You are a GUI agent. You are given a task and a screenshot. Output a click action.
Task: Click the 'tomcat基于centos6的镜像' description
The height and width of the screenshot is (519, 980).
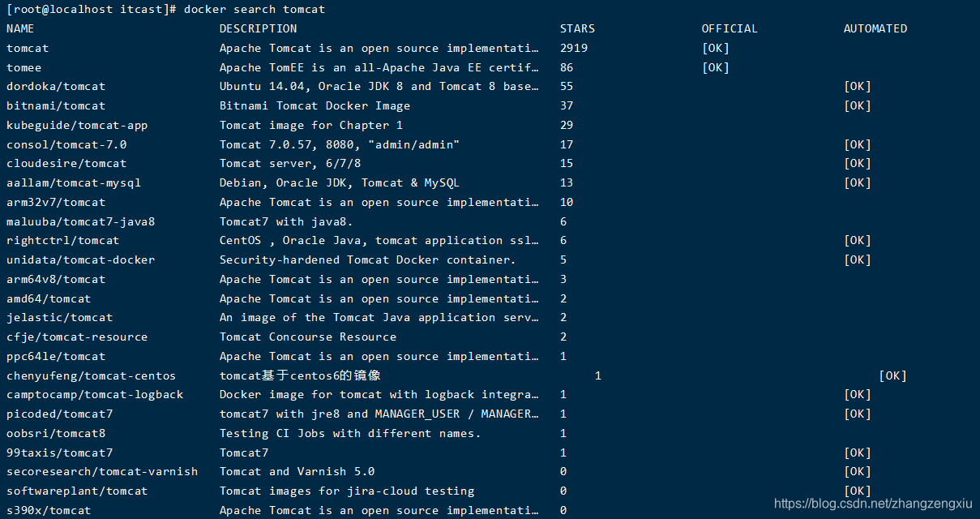click(300, 375)
